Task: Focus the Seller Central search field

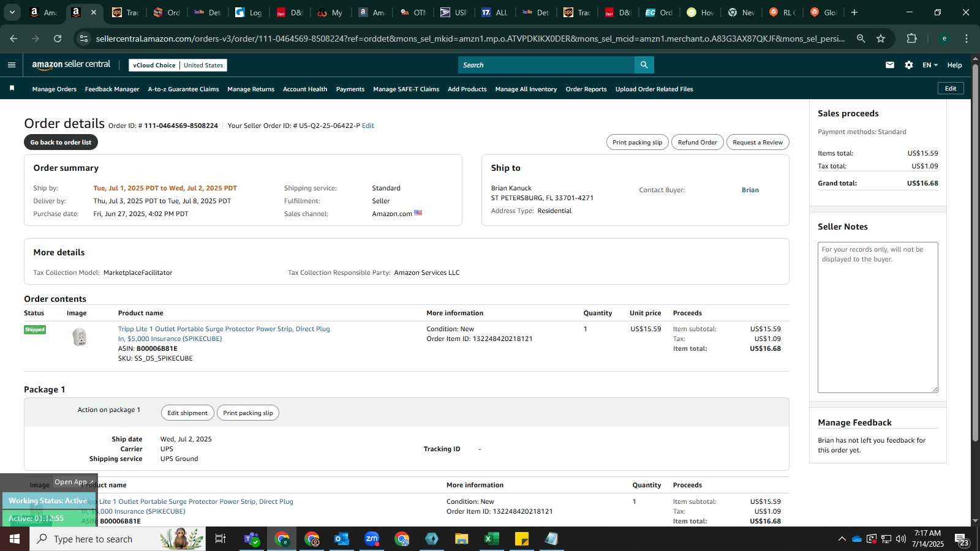Action: pos(546,65)
